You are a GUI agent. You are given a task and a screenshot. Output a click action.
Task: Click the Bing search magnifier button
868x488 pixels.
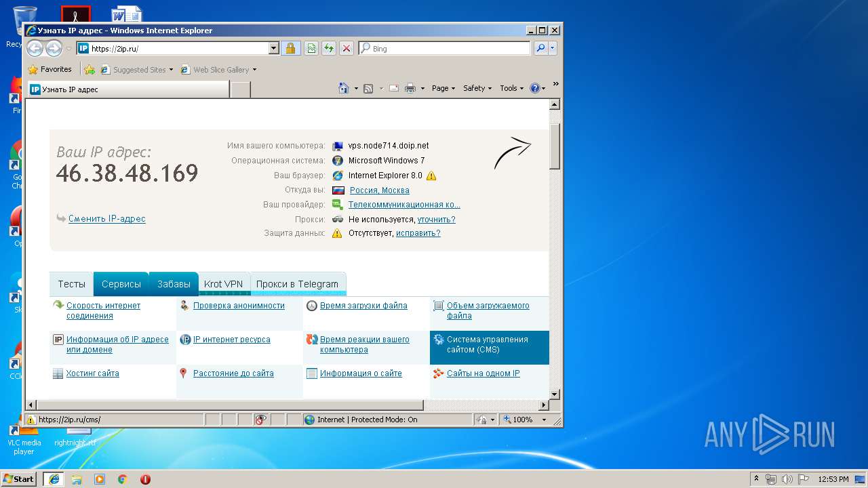click(540, 48)
